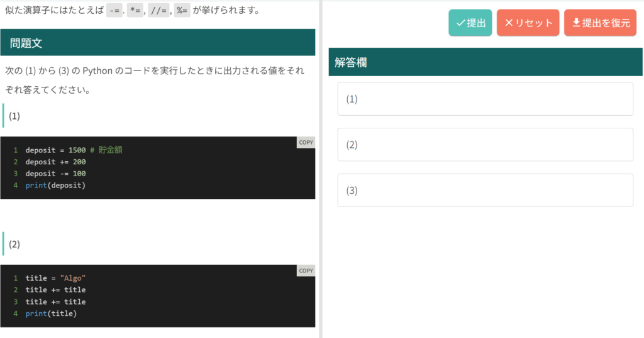Click the download icon on 提出を復元
Viewport: 644px width, 338px height.
576,23
